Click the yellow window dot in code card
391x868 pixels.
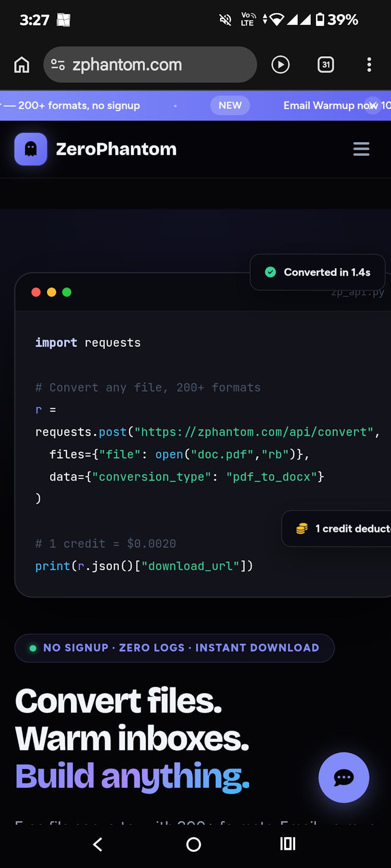(52, 292)
